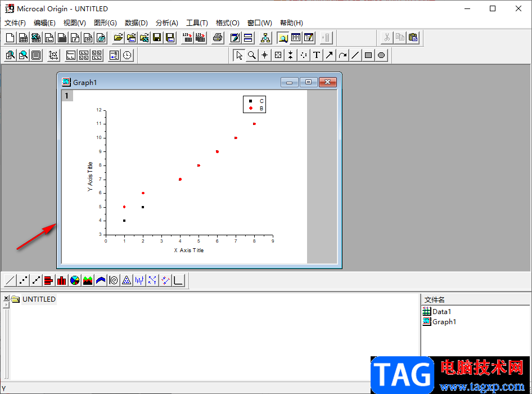Image resolution: width=532 pixels, height=394 pixels.
Task: Select the Text tool in the toolbar
Action: [317, 55]
